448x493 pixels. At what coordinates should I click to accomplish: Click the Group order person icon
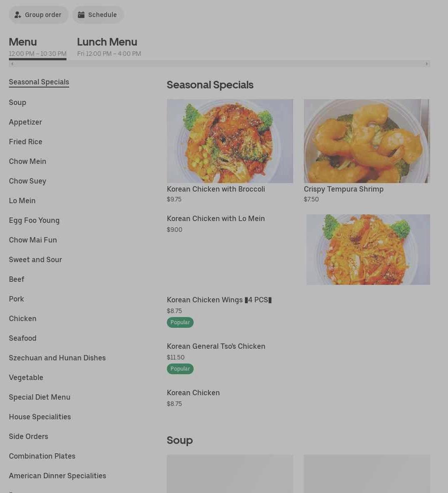pos(17,15)
